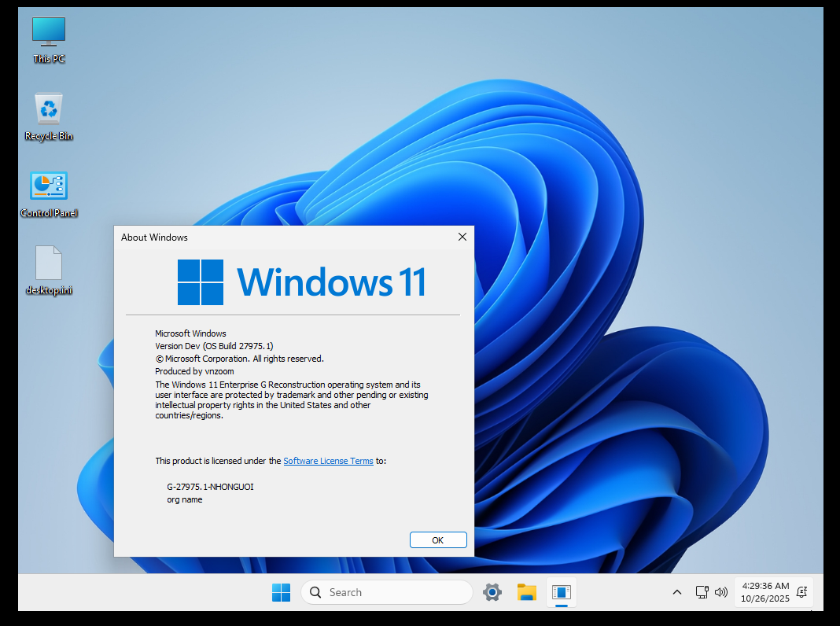Click the 'Produced by vnzoom' line

(x=194, y=371)
